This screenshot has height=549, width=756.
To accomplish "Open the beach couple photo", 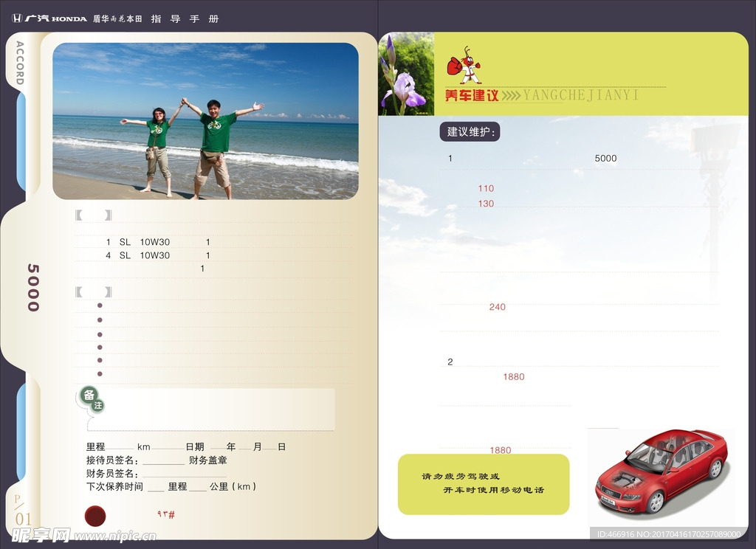I will [x=205, y=121].
